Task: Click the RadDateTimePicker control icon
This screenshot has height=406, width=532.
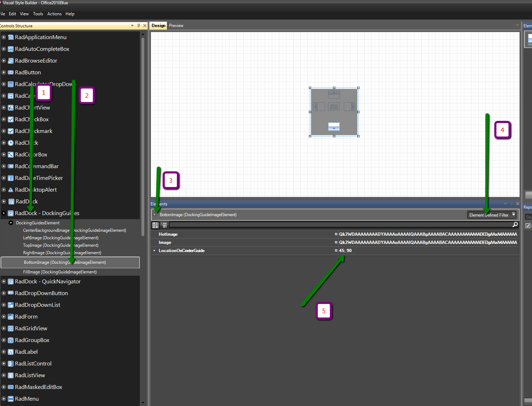Action: pos(11,178)
